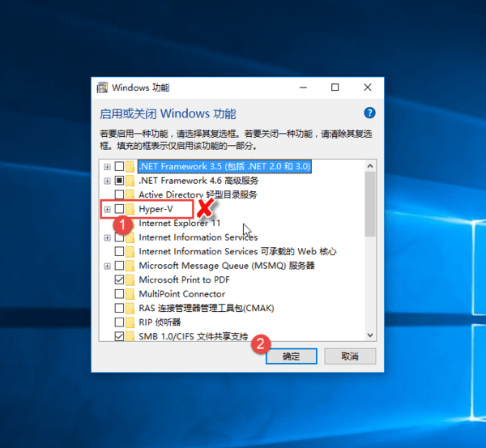486x448 pixels.
Task: Click the Windows 功能 title bar icon
Action: tap(103, 87)
